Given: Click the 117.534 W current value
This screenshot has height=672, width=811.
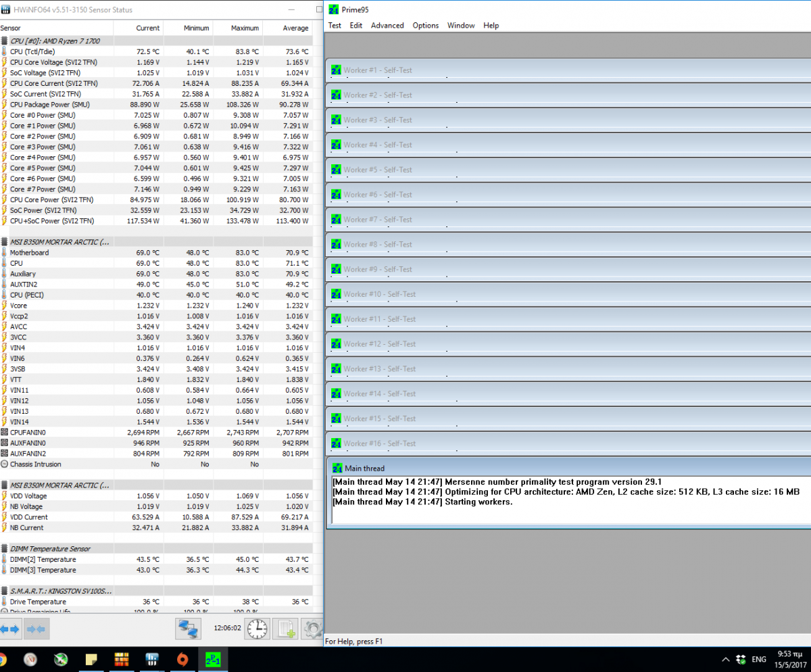Looking at the screenshot, I should click(x=143, y=220).
